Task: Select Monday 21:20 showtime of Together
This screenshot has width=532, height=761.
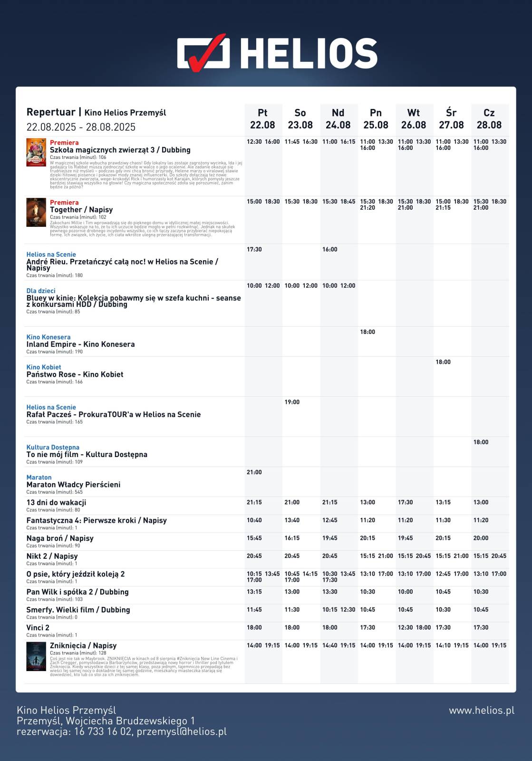Action: (368, 208)
